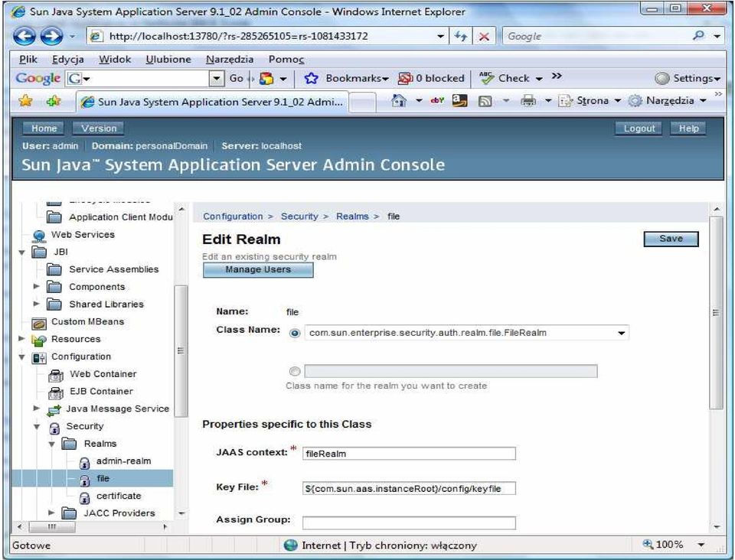The image size is (735, 560).
Task: Click the JAAS context input field
Action: [409, 453]
